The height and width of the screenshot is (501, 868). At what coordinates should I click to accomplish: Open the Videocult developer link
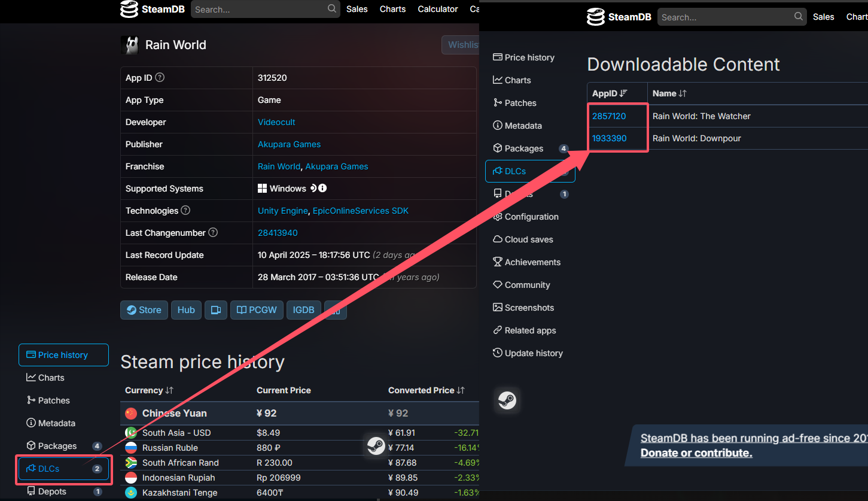pyautogui.click(x=276, y=122)
